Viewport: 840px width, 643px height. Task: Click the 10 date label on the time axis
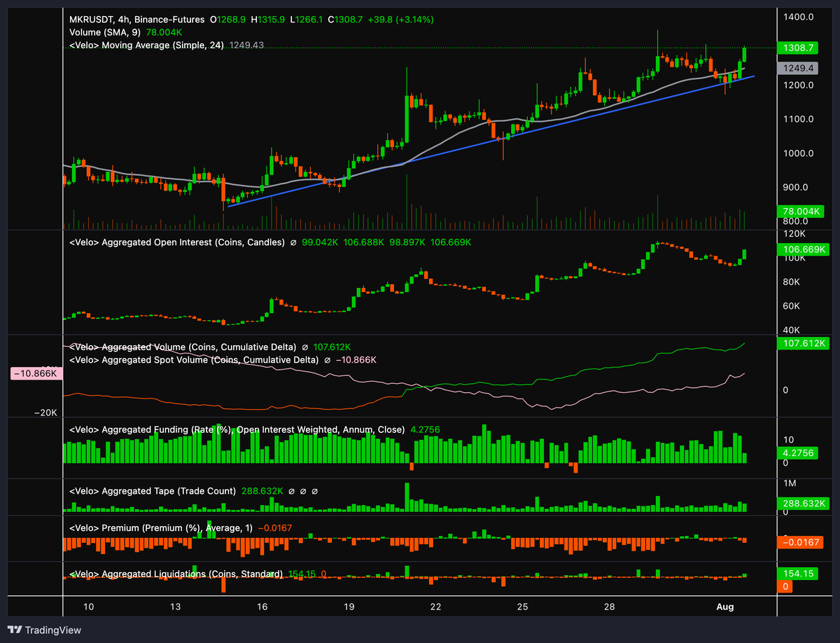pyautogui.click(x=89, y=606)
